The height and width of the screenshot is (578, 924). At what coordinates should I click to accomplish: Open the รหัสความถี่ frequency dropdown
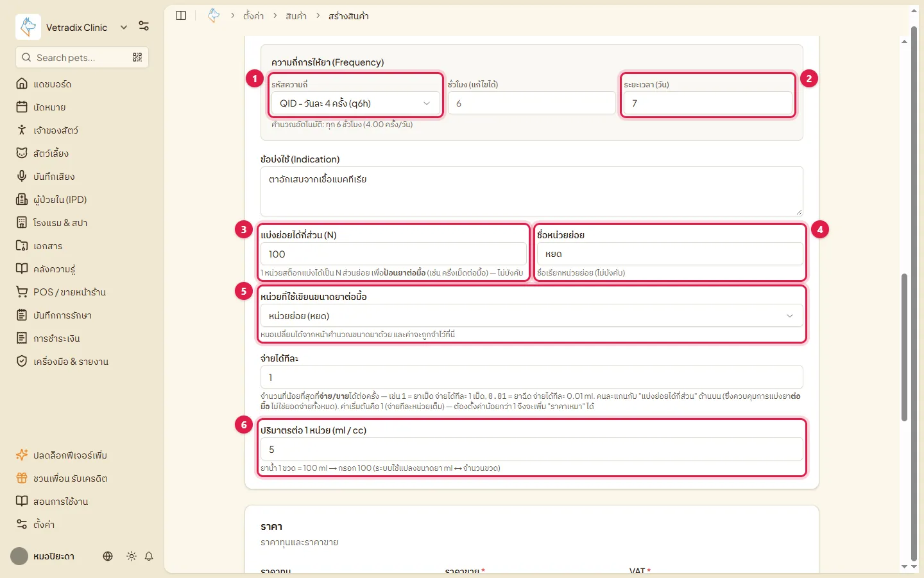click(x=355, y=103)
